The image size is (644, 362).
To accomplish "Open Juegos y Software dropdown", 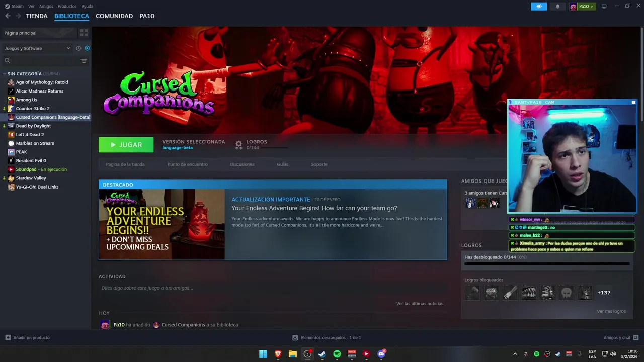I will click(38, 48).
